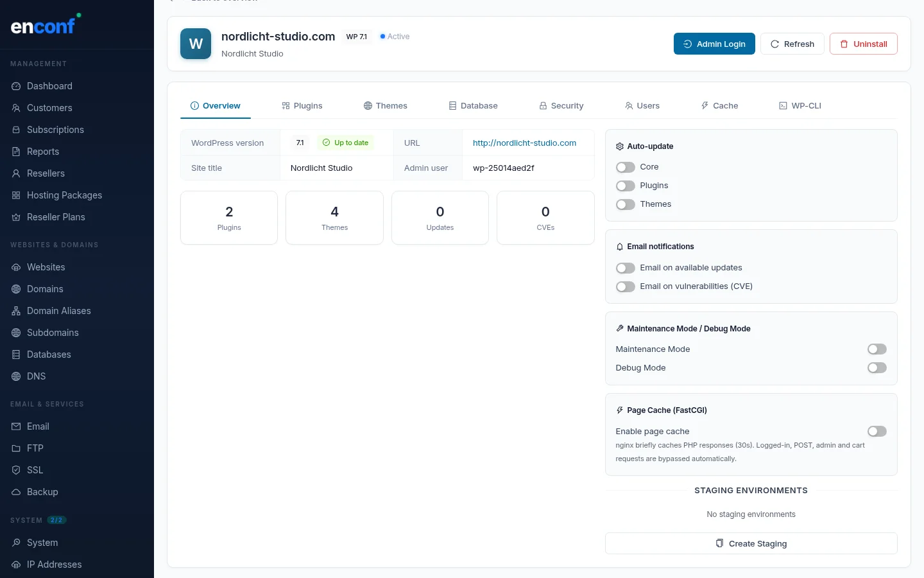Turn on Debug Mode switch
Image resolution: width=924 pixels, height=578 pixels.
[877, 368]
